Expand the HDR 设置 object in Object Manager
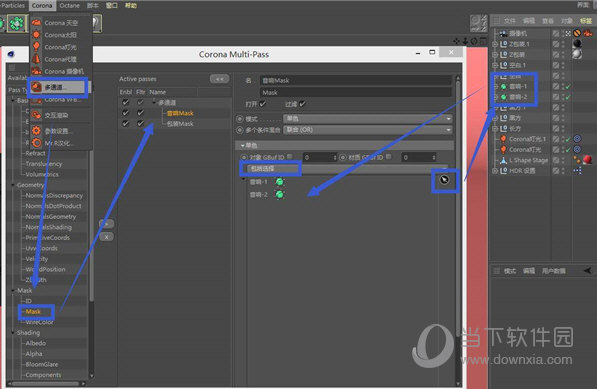 pos(495,171)
